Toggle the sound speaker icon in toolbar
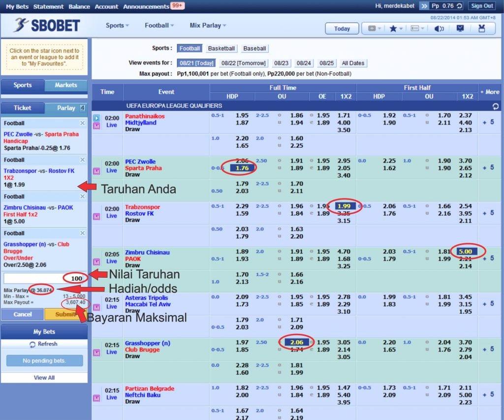The height and width of the screenshot is (420, 504). (439, 29)
